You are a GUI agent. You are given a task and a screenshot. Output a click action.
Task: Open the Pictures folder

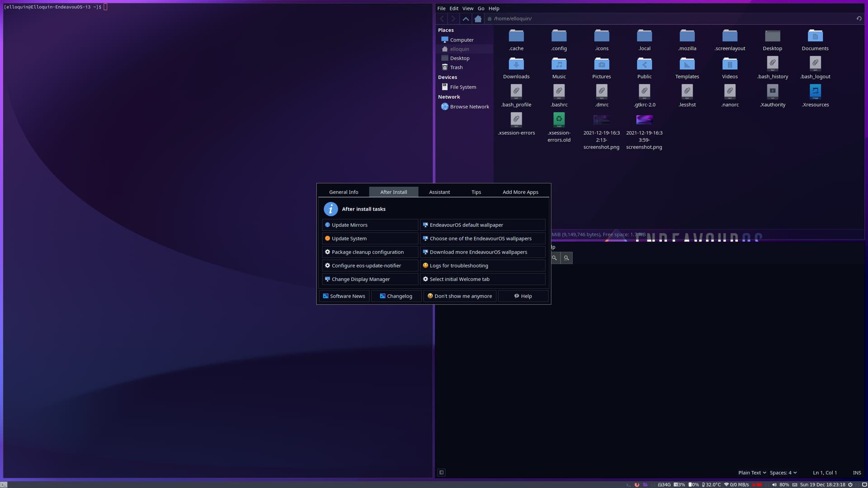pos(601,68)
